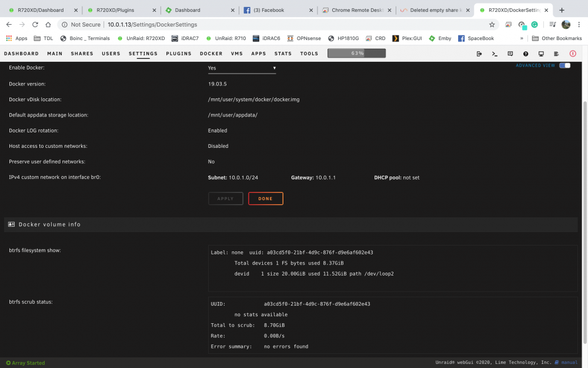Open the Boinc _ Terminals bookmark

[x=85, y=38]
